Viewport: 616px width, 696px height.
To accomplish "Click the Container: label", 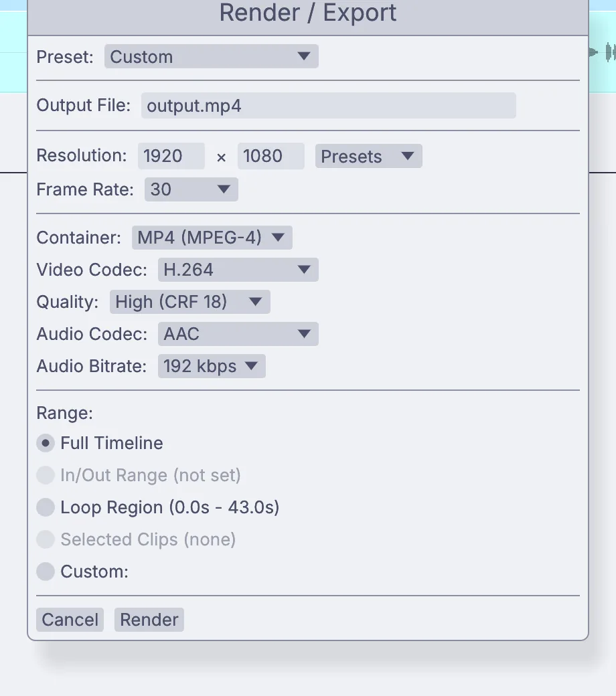I will (x=78, y=238).
